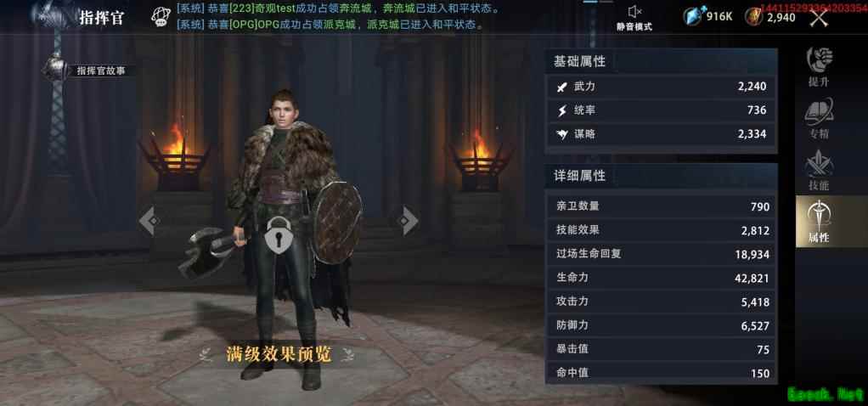
Task: Open the 提升 upgrade icon
Action: (819, 66)
